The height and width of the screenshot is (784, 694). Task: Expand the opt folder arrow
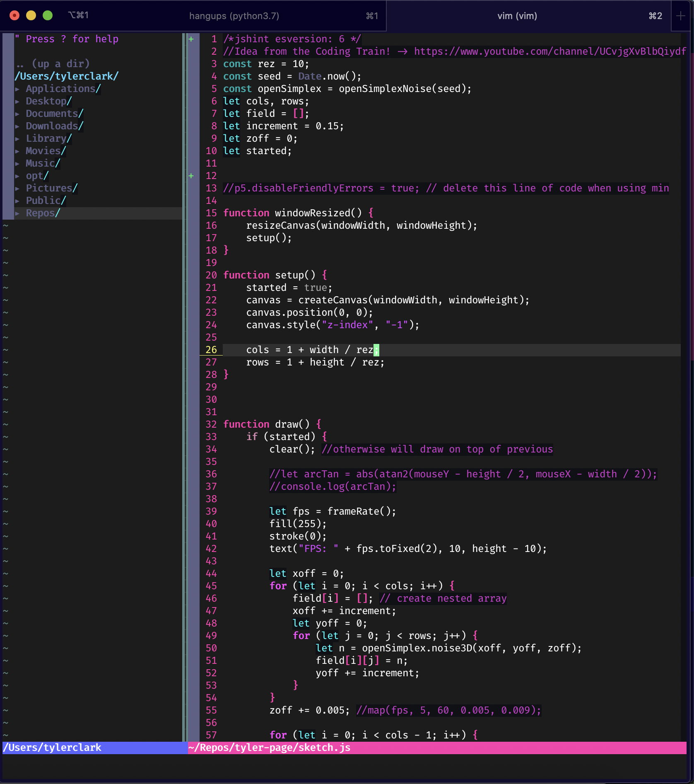[17, 176]
